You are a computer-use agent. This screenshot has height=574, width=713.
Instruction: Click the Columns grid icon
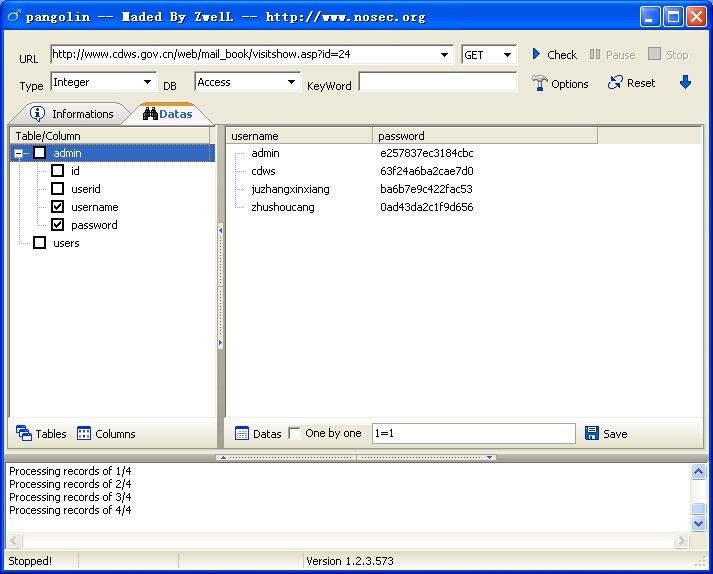click(x=84, y=433)
